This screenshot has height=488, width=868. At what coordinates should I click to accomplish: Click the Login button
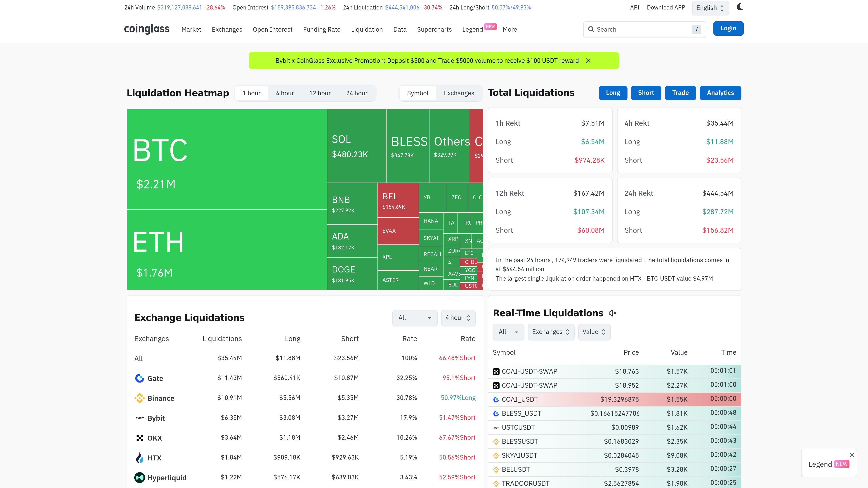728,29
